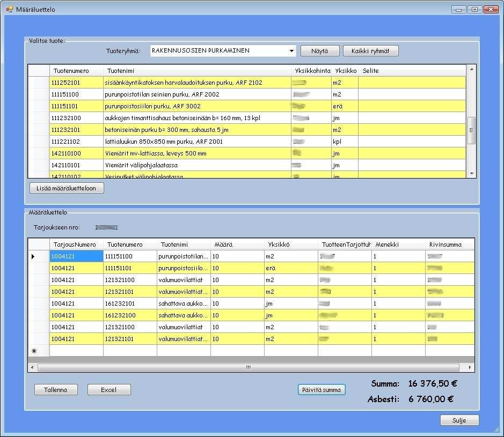Screen dimensions: 504x437
Task: Click the empty Tuotenumero cell in new row
Action: 130,351
